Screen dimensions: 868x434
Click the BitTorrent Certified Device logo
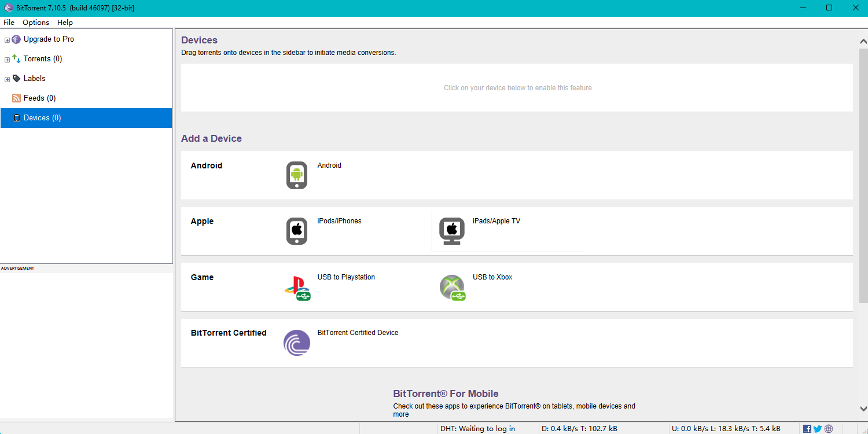297,343
